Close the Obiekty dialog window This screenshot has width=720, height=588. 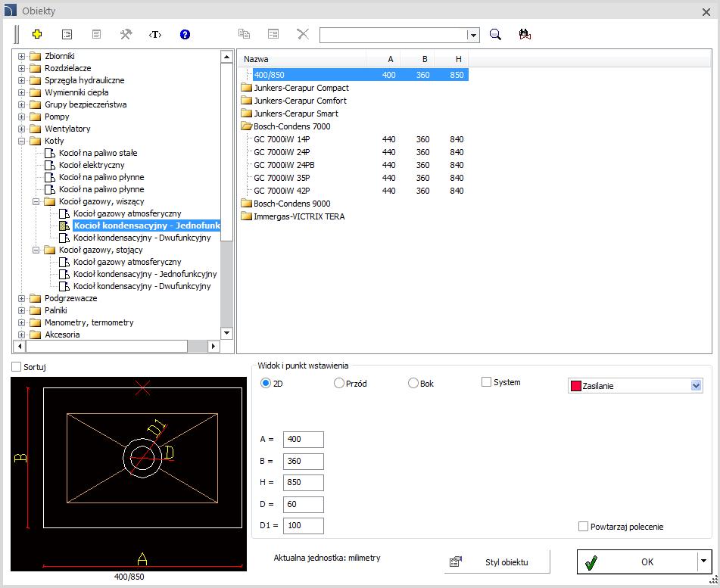click(706, 12)
